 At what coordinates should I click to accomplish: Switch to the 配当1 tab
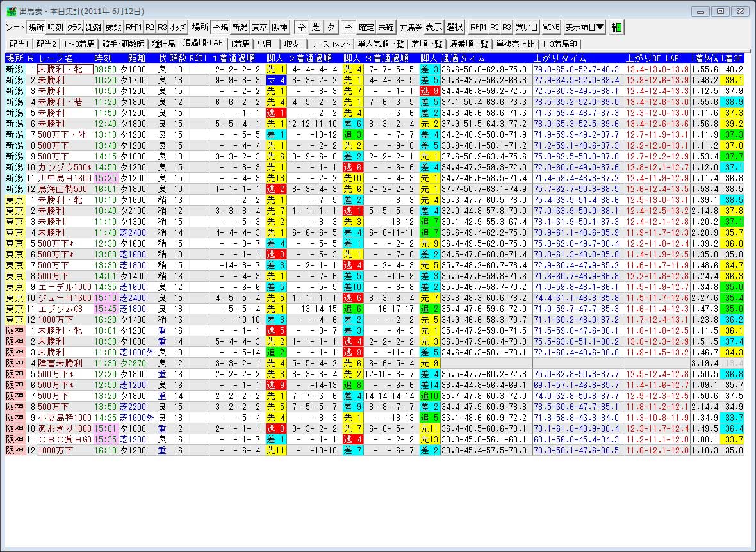[19, 44]
